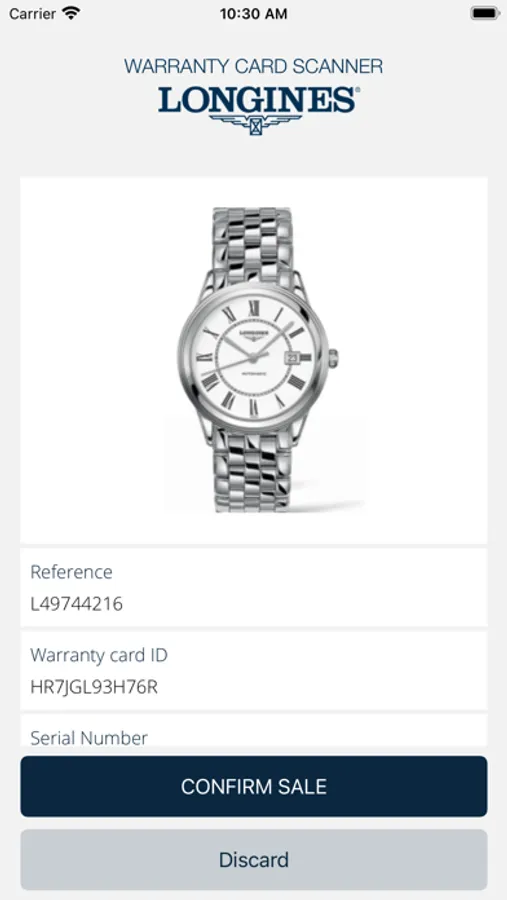Tap the WARRANTY CARD SCANNER title

[x=253, y=66]
